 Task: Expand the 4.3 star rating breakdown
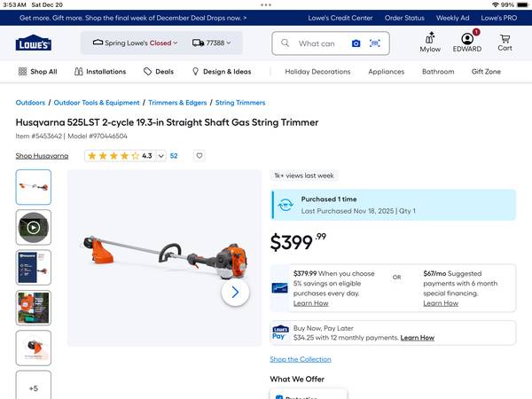125,156
